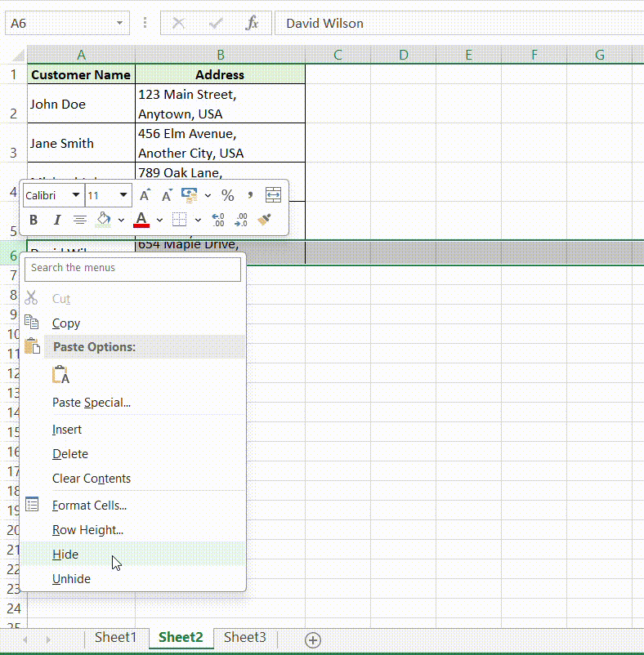Click previous sheet navigation arrow
Screen dimensions: 644x655
pyautogui.click(x=25, y=639)
